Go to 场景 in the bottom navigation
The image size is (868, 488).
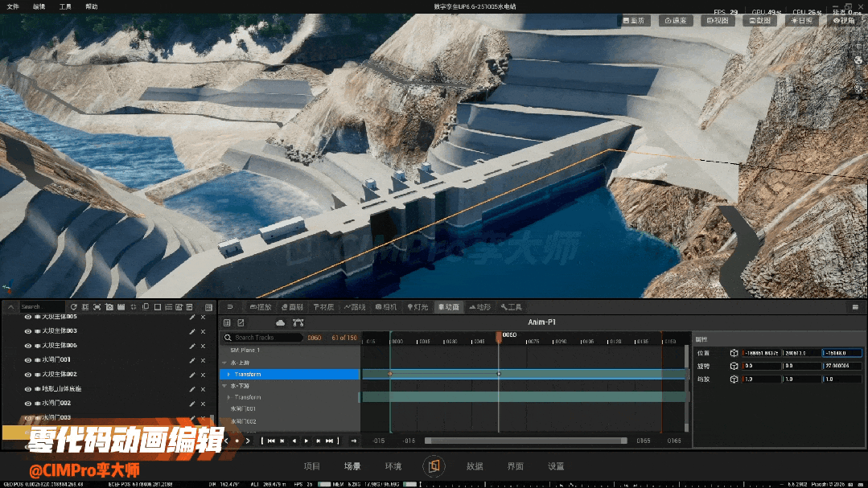pyautogui.click(x=352, y=466)
